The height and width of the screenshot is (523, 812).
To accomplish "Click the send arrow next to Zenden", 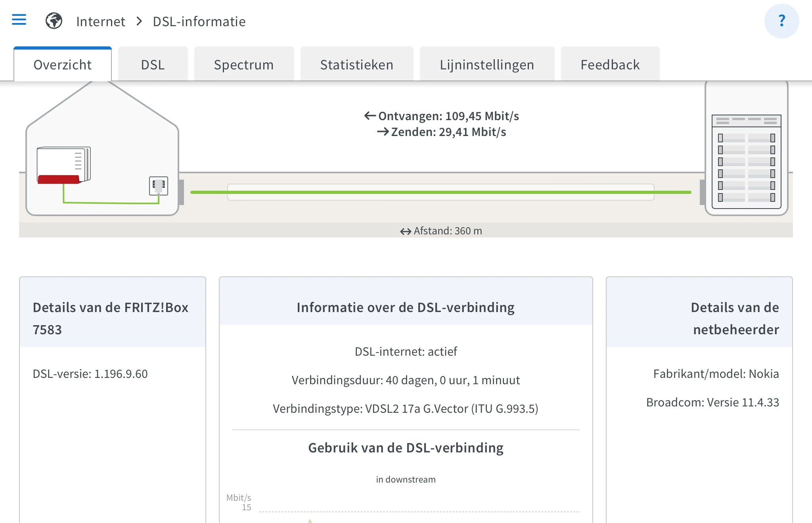I will pos(383,132).
